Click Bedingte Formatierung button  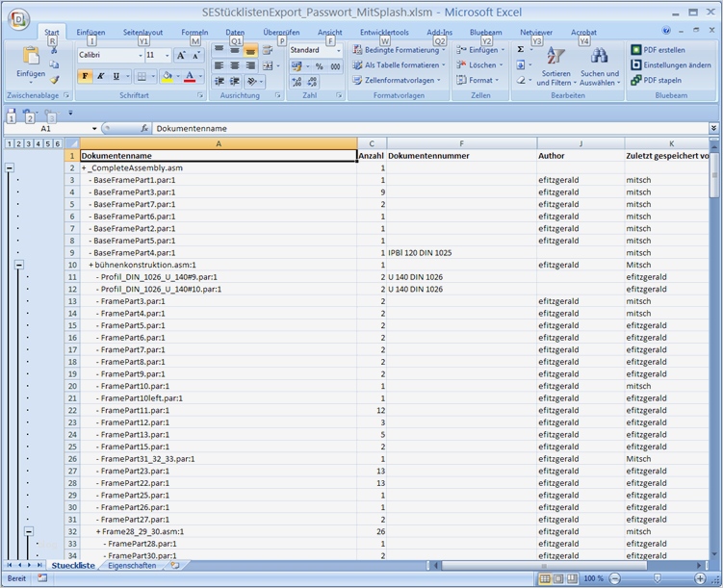(x=397, y=50)
